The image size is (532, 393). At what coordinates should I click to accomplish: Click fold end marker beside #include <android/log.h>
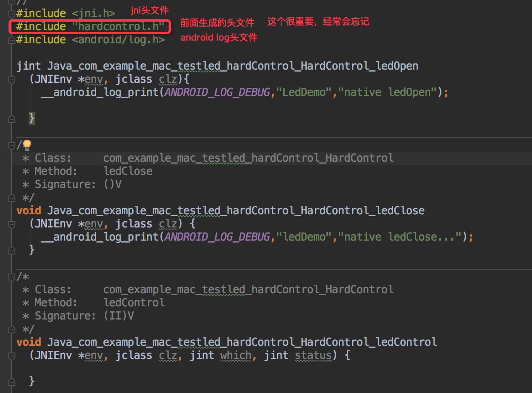pos(12,39)
